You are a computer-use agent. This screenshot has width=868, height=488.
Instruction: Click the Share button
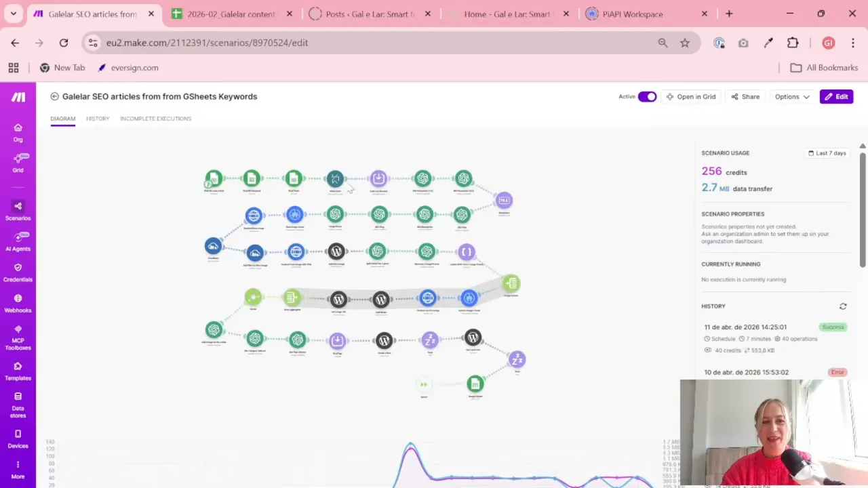(x=745, y=96)
